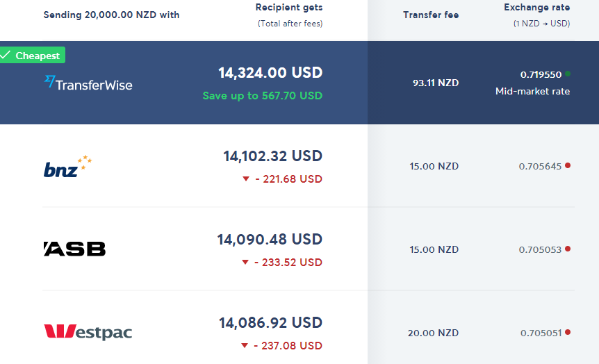This screenshot has height=364, width=599.
Task: Click the green Cheapest badge
Action: tap(33, 56)
